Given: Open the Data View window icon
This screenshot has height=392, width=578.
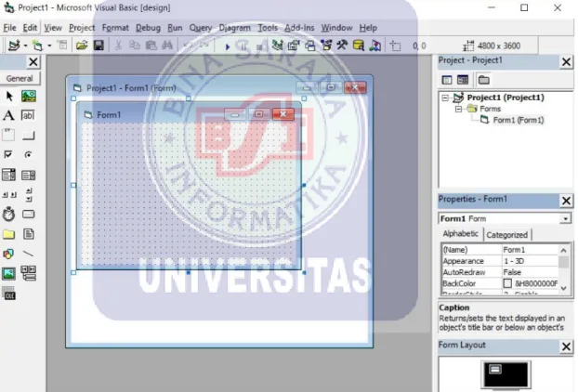Looking at the screenshot, I should 358,46.
